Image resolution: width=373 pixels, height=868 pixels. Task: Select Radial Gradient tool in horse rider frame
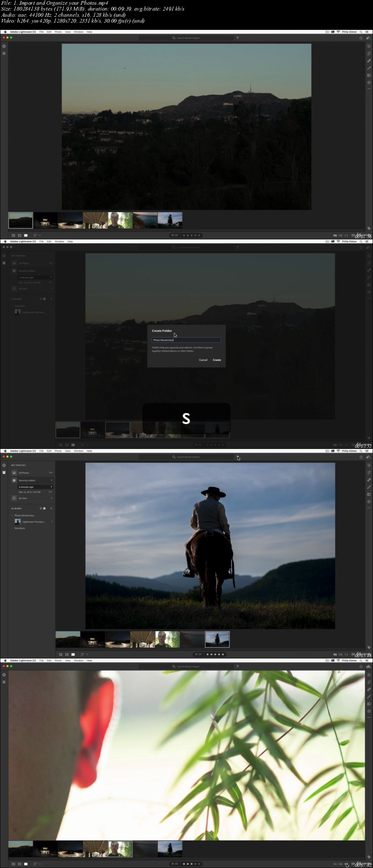tap(369, 501)
